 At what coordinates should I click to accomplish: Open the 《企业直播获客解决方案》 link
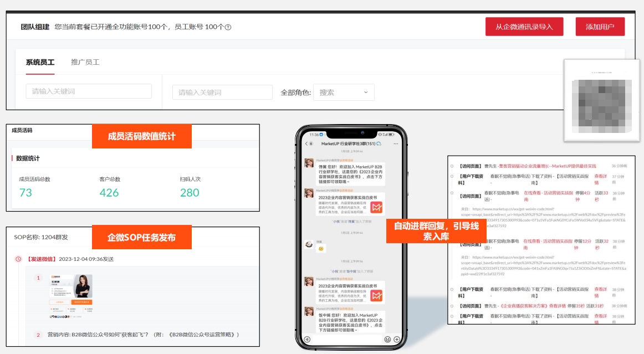[x=524, y=306]
